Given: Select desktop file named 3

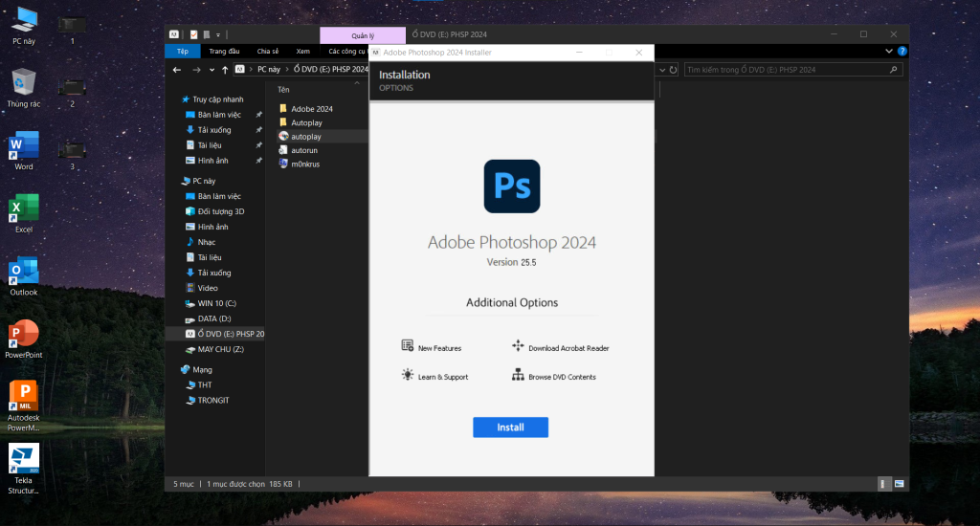Looking at the screenshot, I should tap(72, 156).
